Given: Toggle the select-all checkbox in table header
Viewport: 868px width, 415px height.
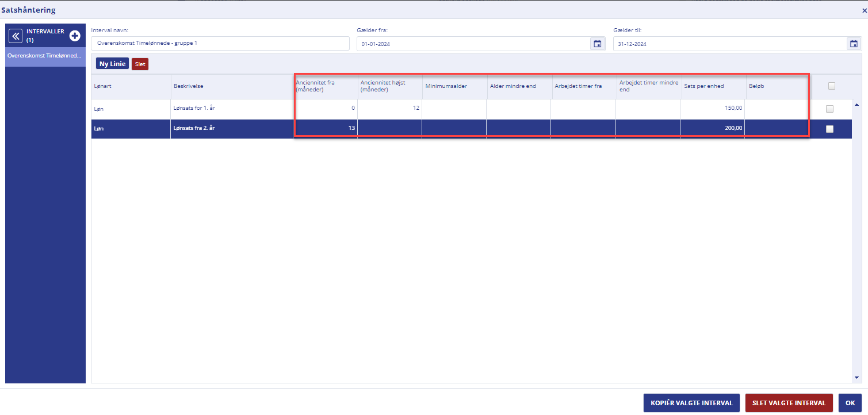Looking at the screenshot, I should [831, 86].
